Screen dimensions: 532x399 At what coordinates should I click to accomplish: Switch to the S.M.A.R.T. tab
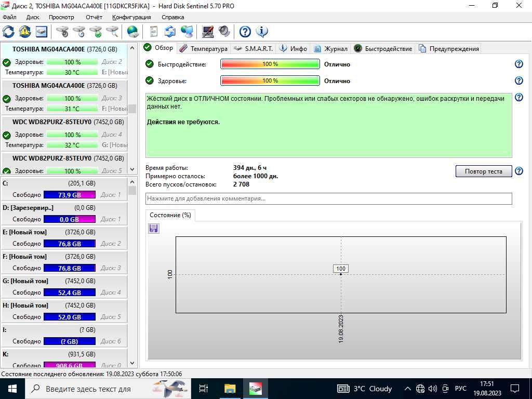(x=254, y=48)
